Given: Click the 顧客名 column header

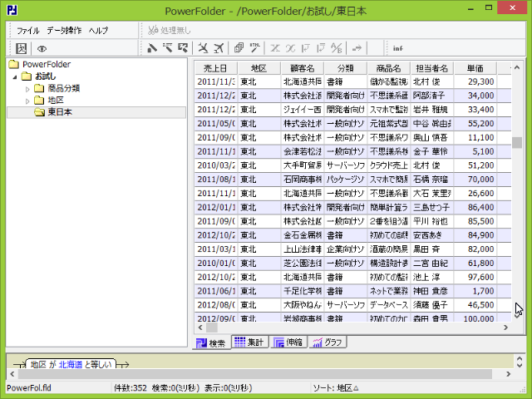Looking at the screenshot, I should point(303,68).
